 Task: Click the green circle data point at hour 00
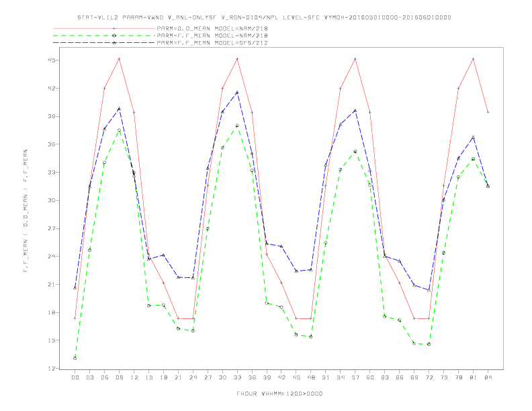(x=75, y=359)
